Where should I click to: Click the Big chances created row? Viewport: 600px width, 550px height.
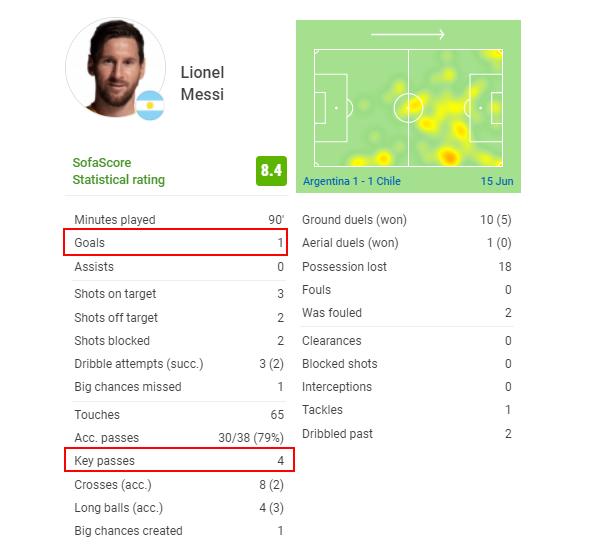179,531
